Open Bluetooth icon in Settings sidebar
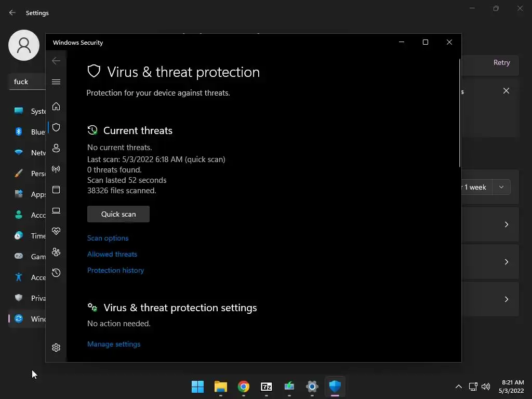Viewport: 532px width, 399px height. point(19,131)
